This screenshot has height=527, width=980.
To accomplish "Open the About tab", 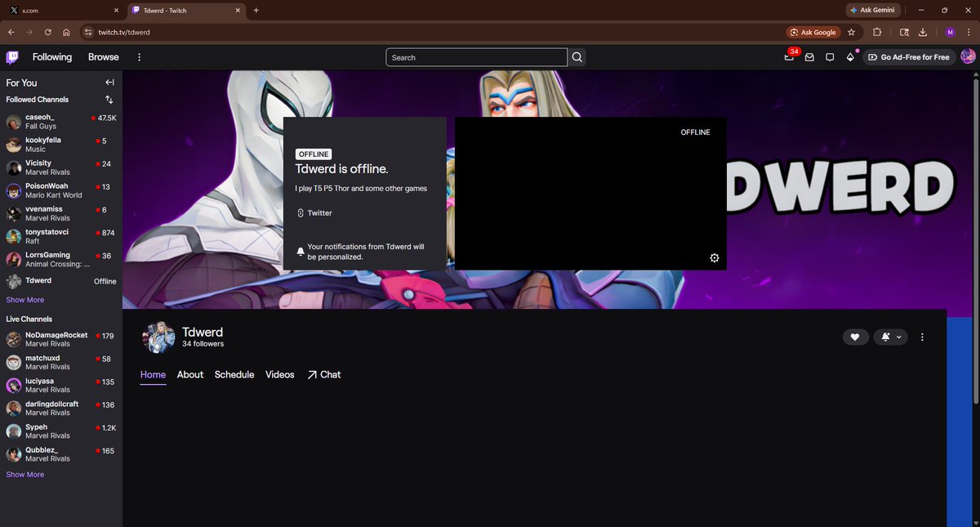I will (190, 374).
